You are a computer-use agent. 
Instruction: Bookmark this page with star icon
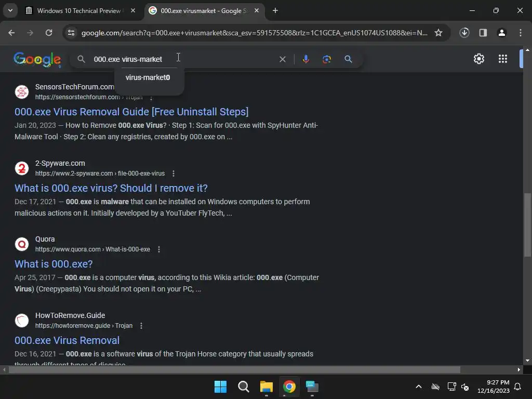438,33
